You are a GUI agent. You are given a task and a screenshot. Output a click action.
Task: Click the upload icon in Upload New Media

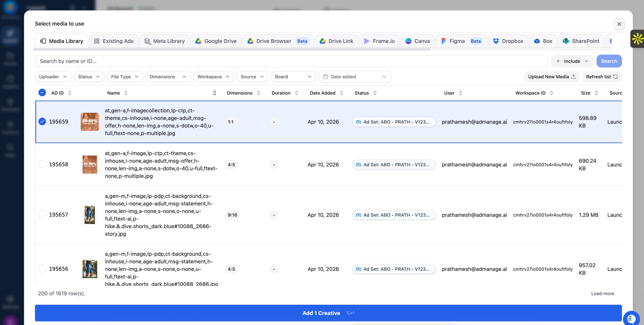coord(574,77)
